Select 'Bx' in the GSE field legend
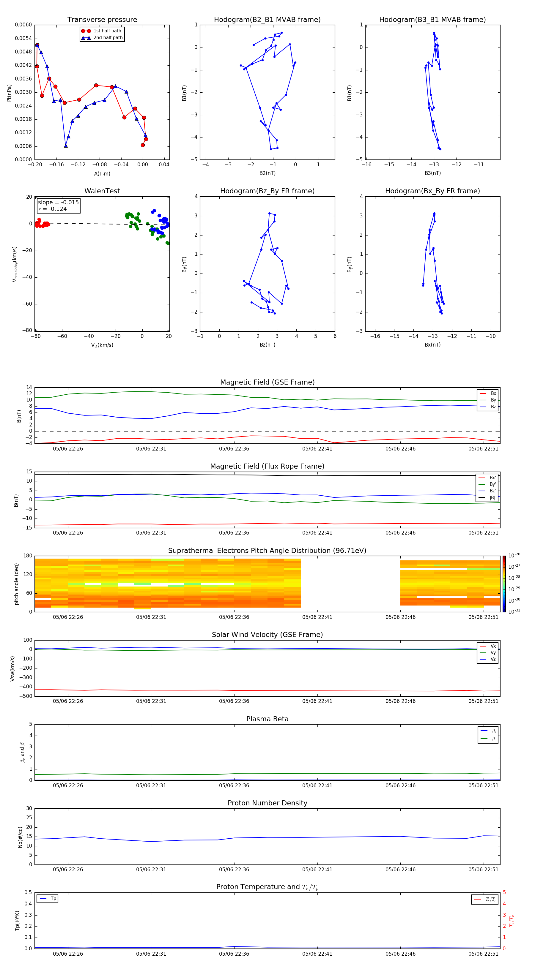Image resolution: width=535 pixels, height=980 pixels. (x=488, y=393)
